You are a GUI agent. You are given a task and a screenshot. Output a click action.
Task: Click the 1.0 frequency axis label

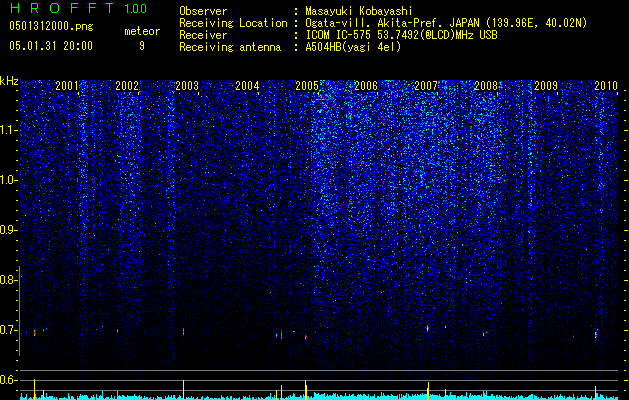(x=8, y=180)
